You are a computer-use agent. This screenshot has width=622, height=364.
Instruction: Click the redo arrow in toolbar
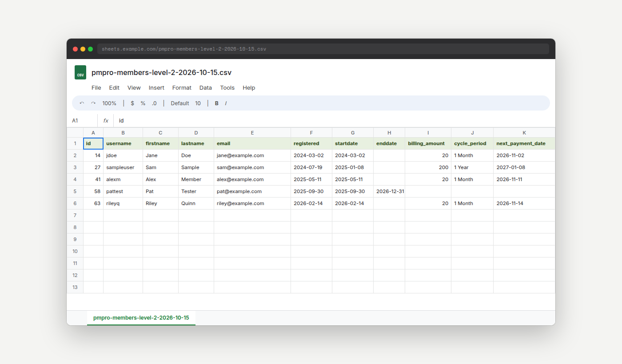(x=93, y=103)
